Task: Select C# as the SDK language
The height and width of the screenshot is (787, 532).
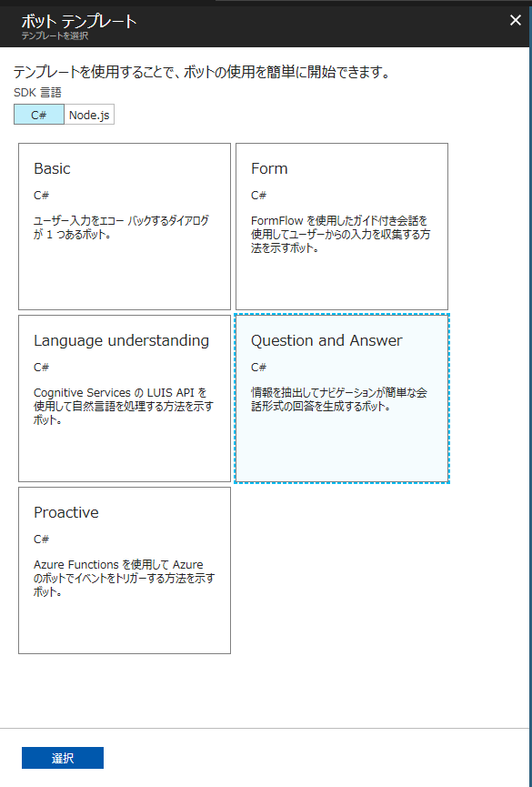Action: (x=38, y=115)
